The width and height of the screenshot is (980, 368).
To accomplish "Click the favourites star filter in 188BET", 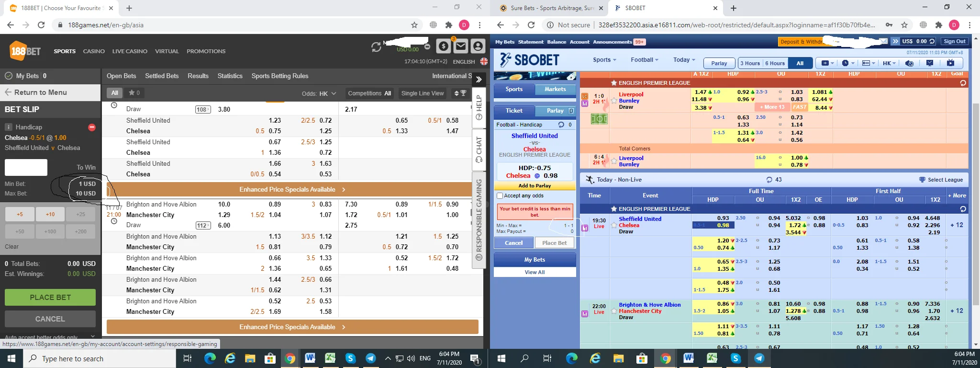I will tap(134, 93).
